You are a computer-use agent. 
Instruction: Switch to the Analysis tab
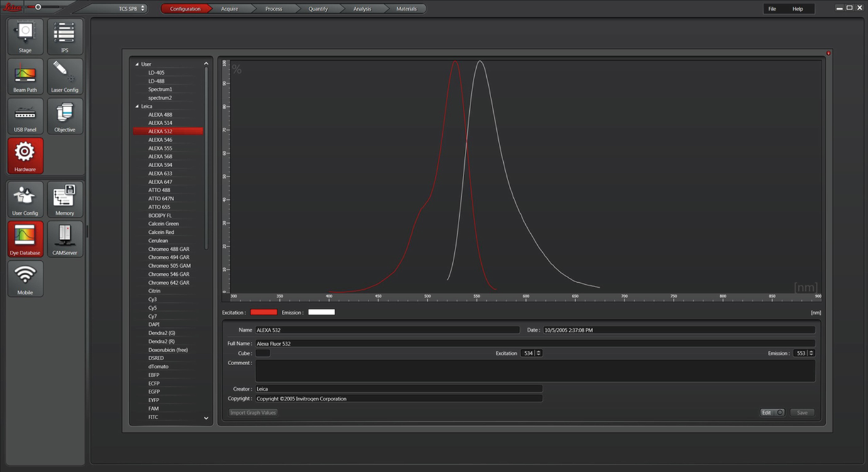(362, 9)
